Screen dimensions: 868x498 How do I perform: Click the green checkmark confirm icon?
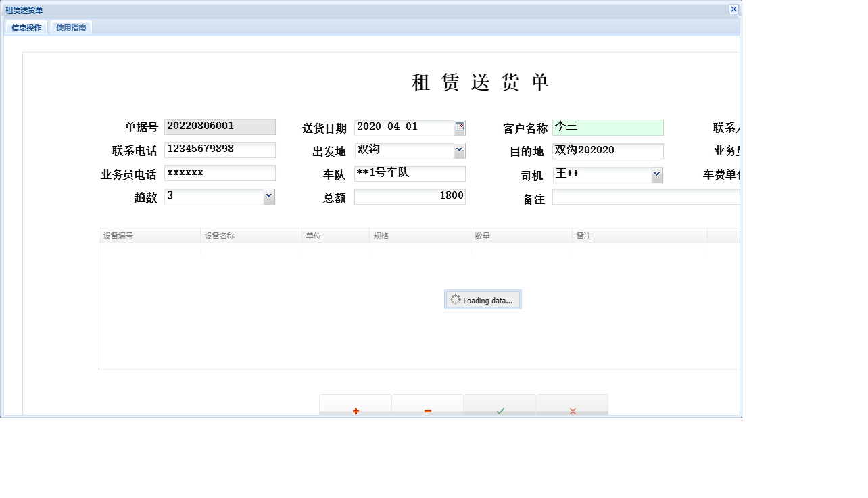[x=500, y=411]
